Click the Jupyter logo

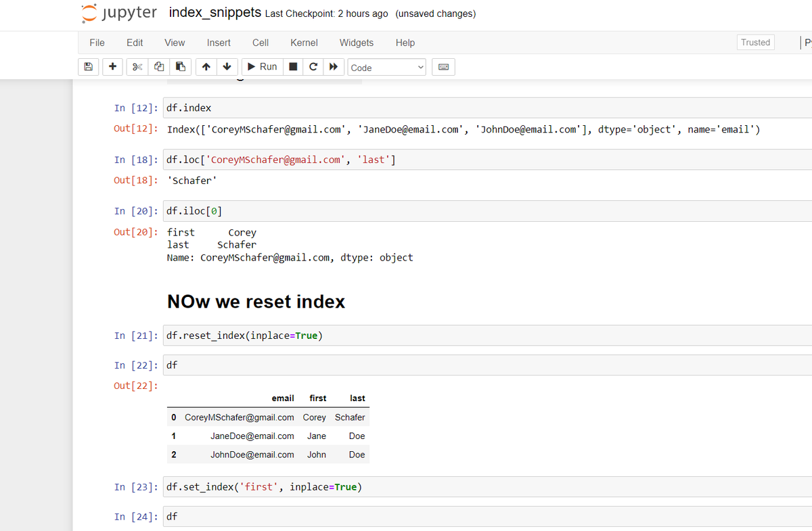point(119,13)
